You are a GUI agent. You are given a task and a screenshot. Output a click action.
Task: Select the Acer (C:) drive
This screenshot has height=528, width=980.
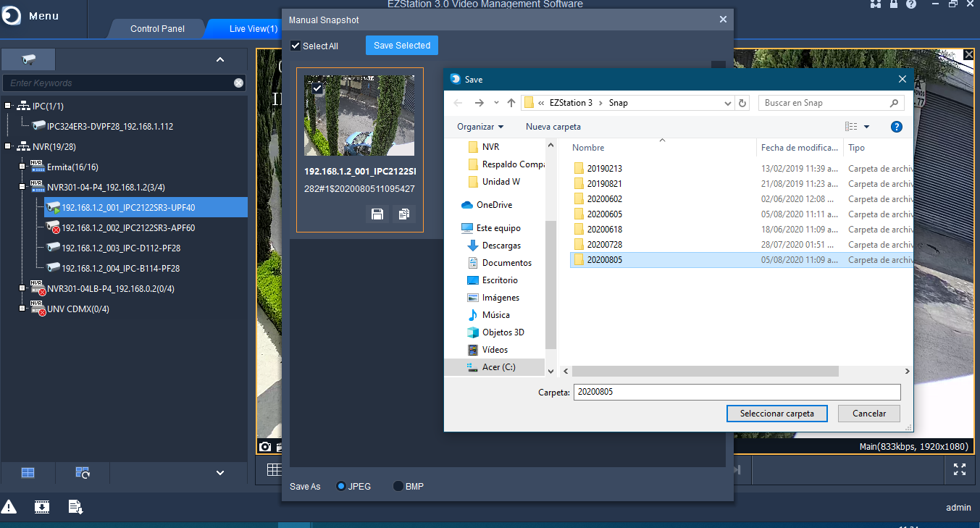[x=498, y=367]
